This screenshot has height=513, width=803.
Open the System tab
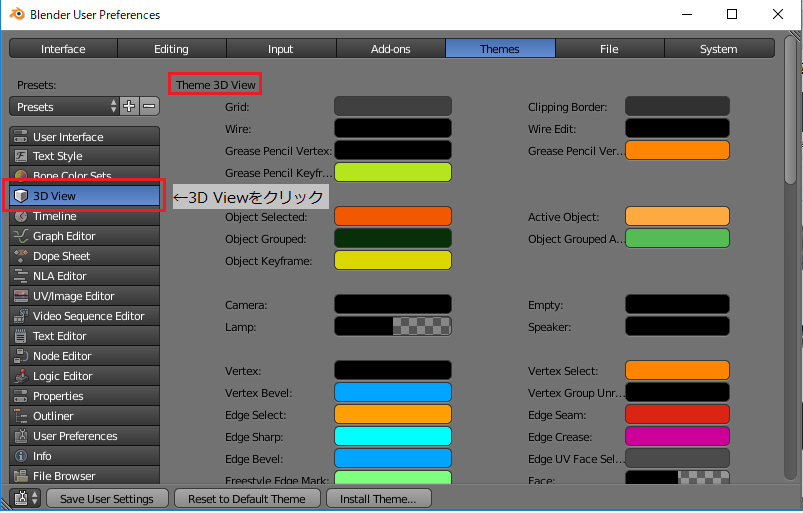[x=719, y=49]
